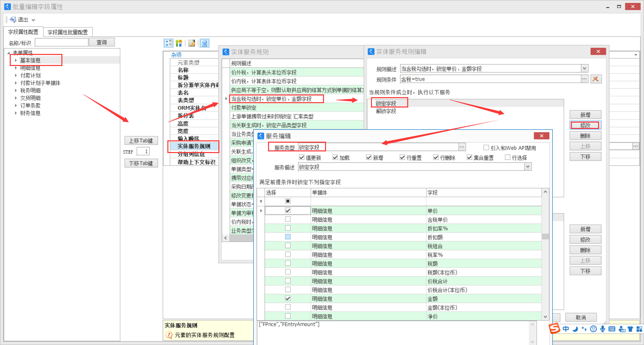Image resolution: width=644 pixels, height=345 pixels.
Task: Switch to 字段属性批量配置 tab
Action: pos(67,32)
